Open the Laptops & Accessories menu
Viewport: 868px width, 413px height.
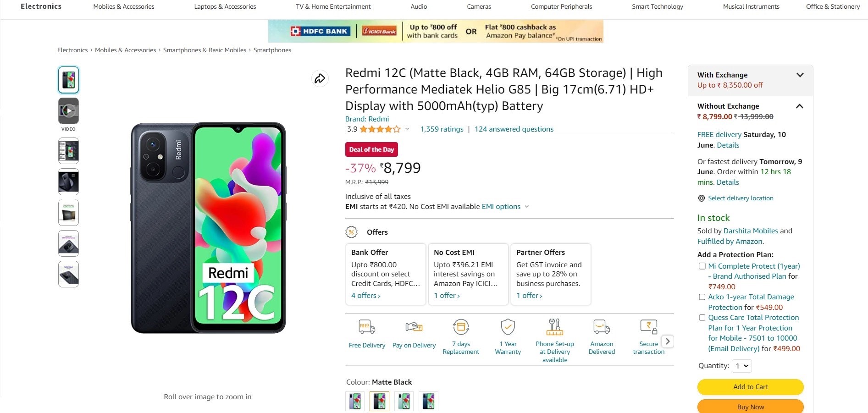click(x=225, y=7)
